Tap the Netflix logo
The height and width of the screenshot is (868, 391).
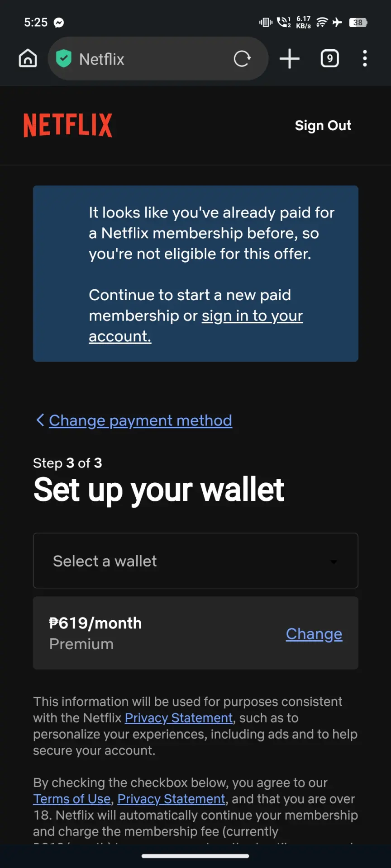pyautogui.click(x=68, y=125)
